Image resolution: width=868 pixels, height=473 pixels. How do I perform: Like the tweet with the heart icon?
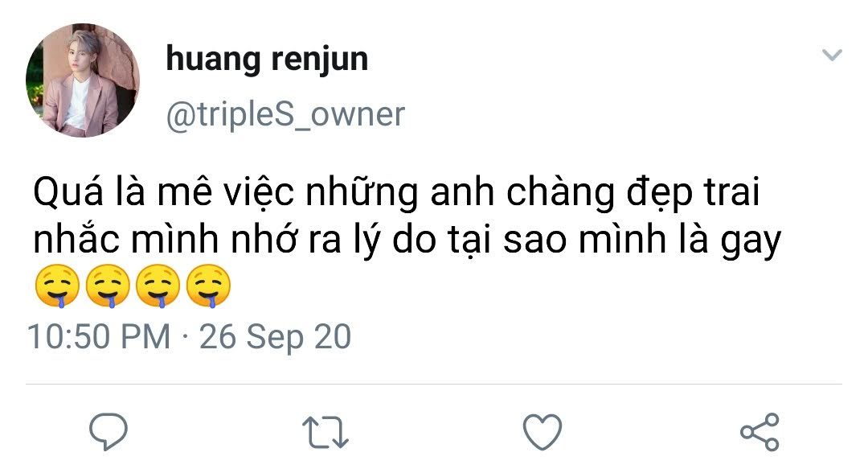[x=542, y=432]
